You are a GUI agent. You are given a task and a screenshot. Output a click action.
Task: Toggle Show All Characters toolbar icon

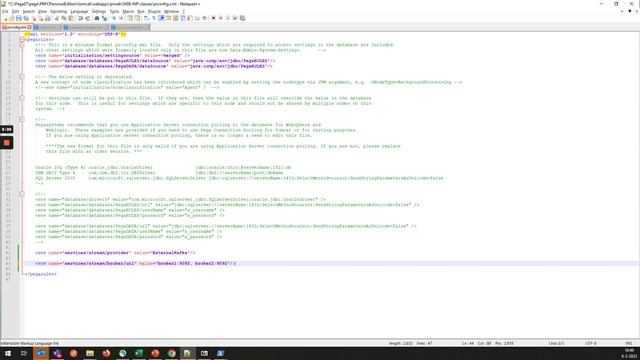pos(154,18)
